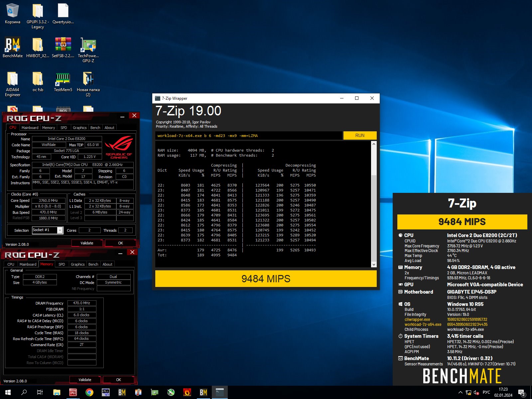The width and height of the screenshot is (532, 399).
Task: Open SPD tab in processor CPU-Z window
Action: (x=64, y=128)
